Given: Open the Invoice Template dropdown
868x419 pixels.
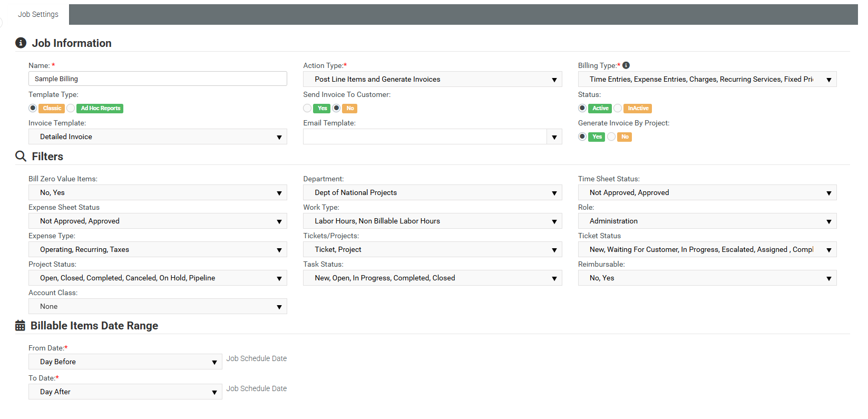Looking at the screenshot, I should pos(158,137).
